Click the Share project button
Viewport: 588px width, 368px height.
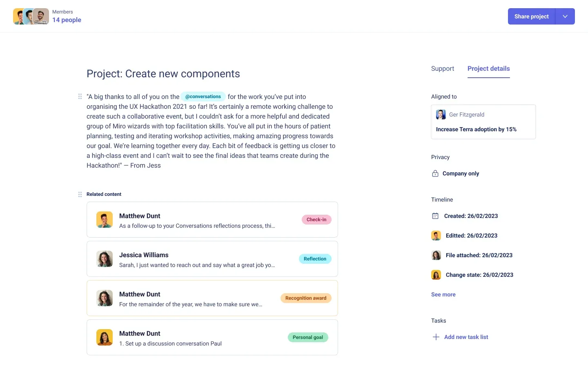click(532, 16)
